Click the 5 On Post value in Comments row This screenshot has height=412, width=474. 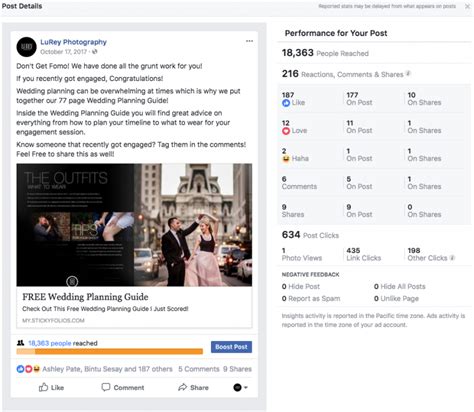coord(359,183)
